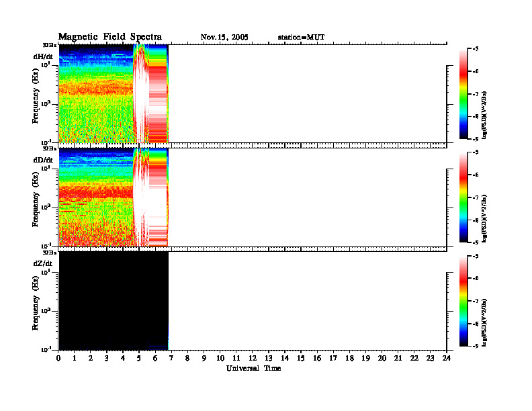The height and width of the screenshot is (411, 532).
Task: Click hour tick label "8" on time axis
Action: (187, 358)
